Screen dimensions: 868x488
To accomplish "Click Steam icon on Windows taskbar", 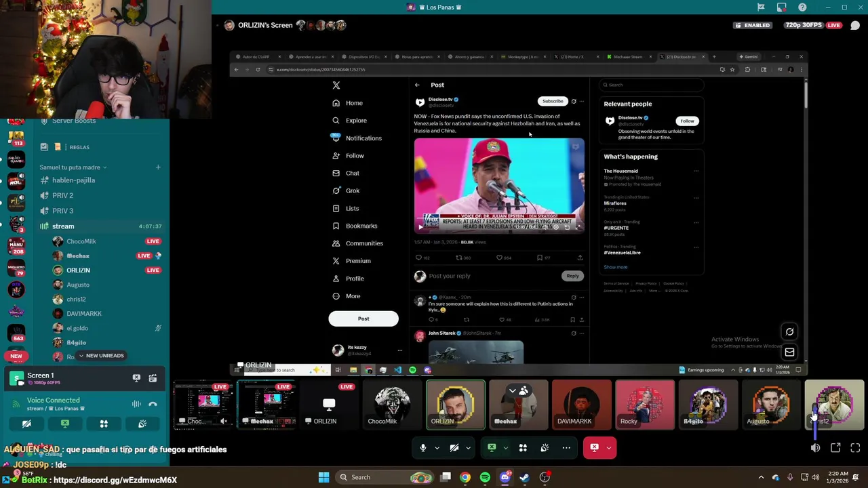I will [x=524, y=477].
